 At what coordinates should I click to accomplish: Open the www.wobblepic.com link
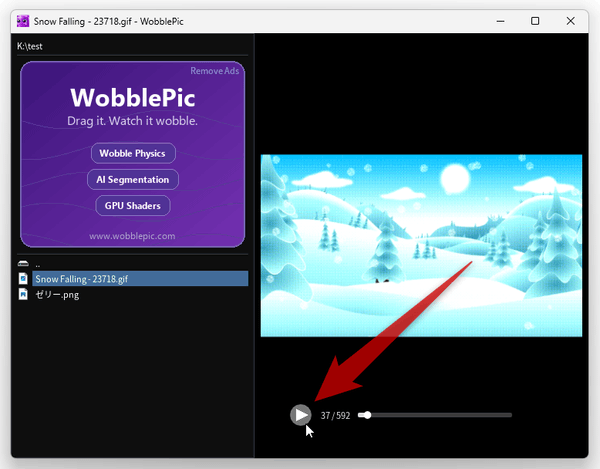tap(132, 236)
